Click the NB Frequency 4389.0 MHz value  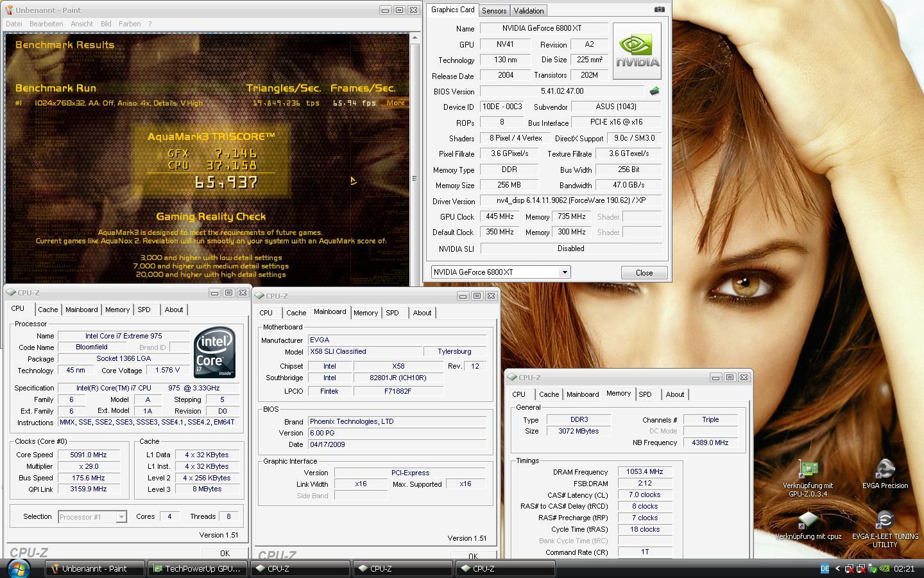710,442
